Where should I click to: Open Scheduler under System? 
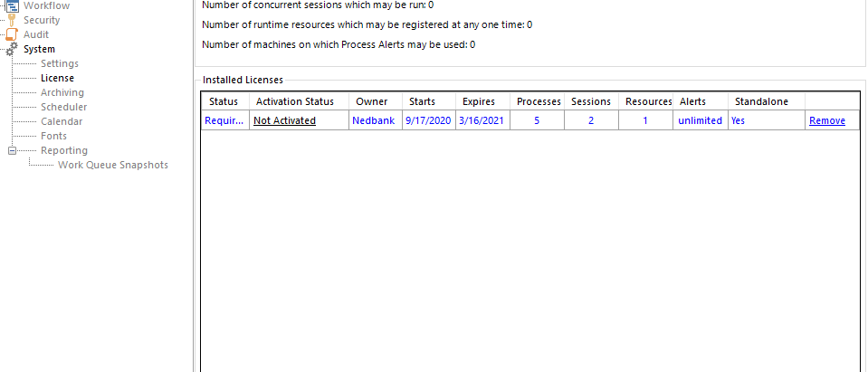[63, 107]
